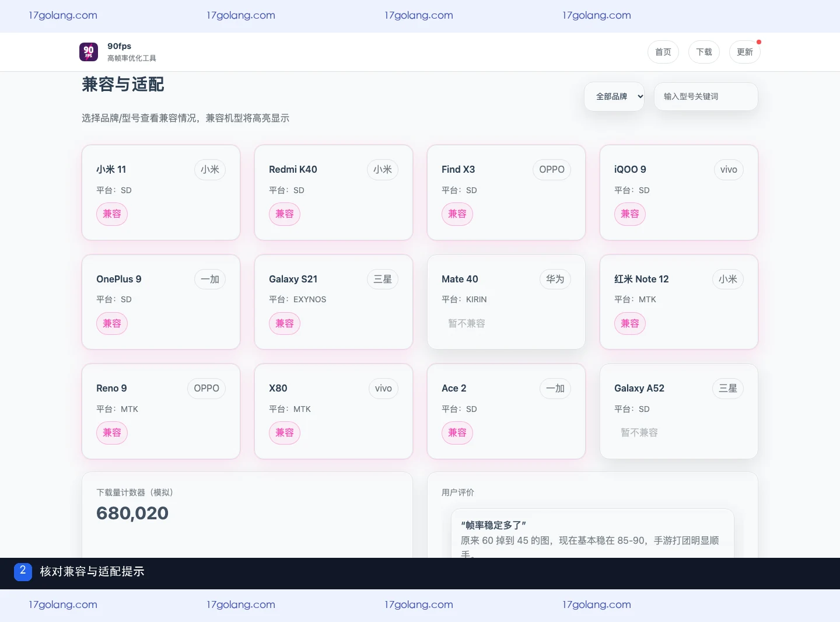
Task: Click 下载量计数器（模拟） label
Action: pyautogui.click(x=135, y=492)
